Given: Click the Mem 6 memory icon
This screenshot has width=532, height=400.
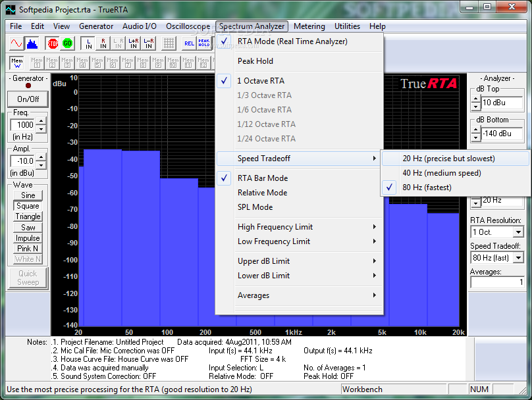Looking at the screenshot, I should point(113,63).
